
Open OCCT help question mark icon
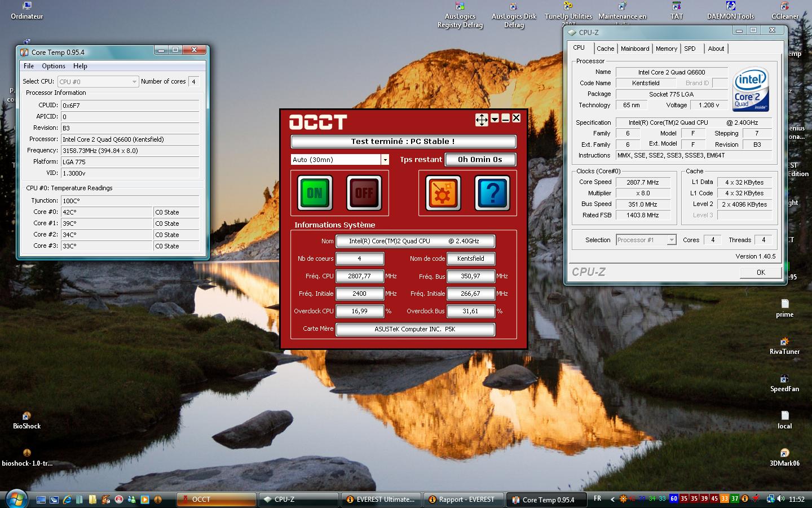[x=492, y=192]
